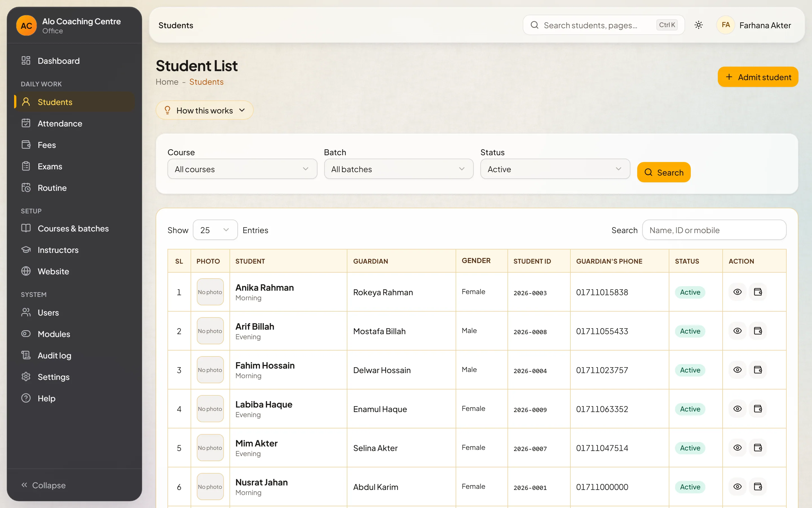
Task: Focus the Name, ID or mobile search field
Action: point(714,230)
